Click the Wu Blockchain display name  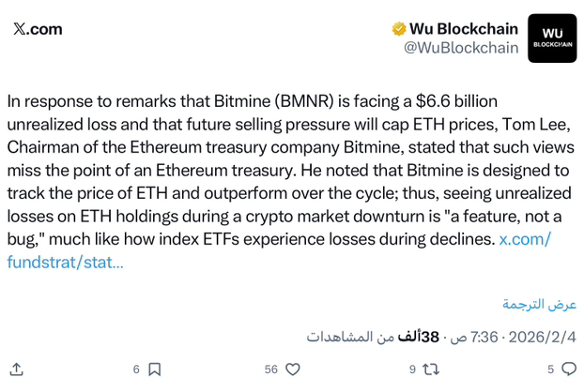tap(464, 28)
